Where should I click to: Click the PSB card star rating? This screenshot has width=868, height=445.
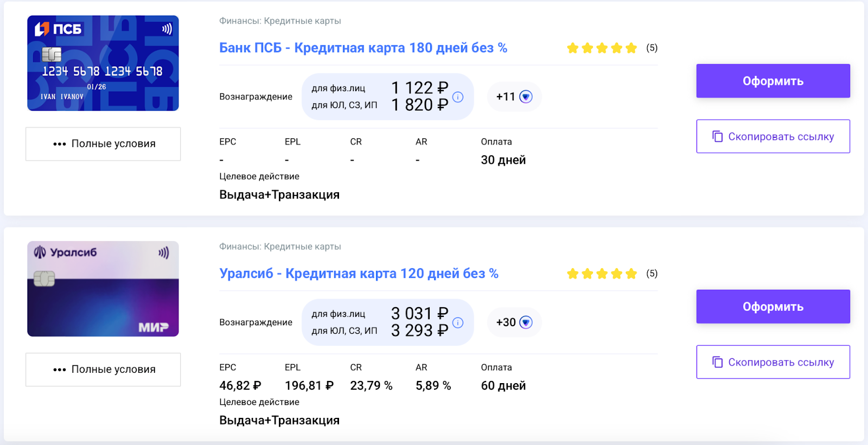coord(602,48)
